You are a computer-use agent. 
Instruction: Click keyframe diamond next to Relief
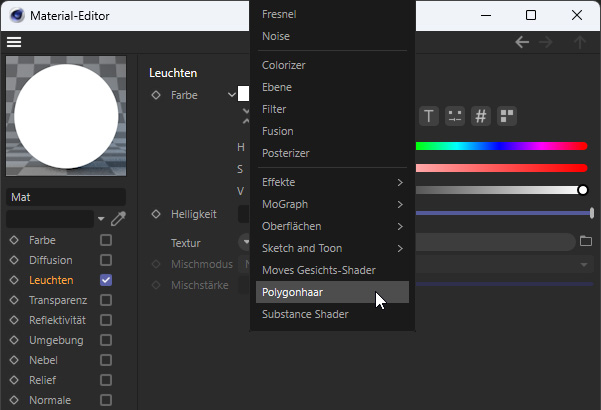14,380
